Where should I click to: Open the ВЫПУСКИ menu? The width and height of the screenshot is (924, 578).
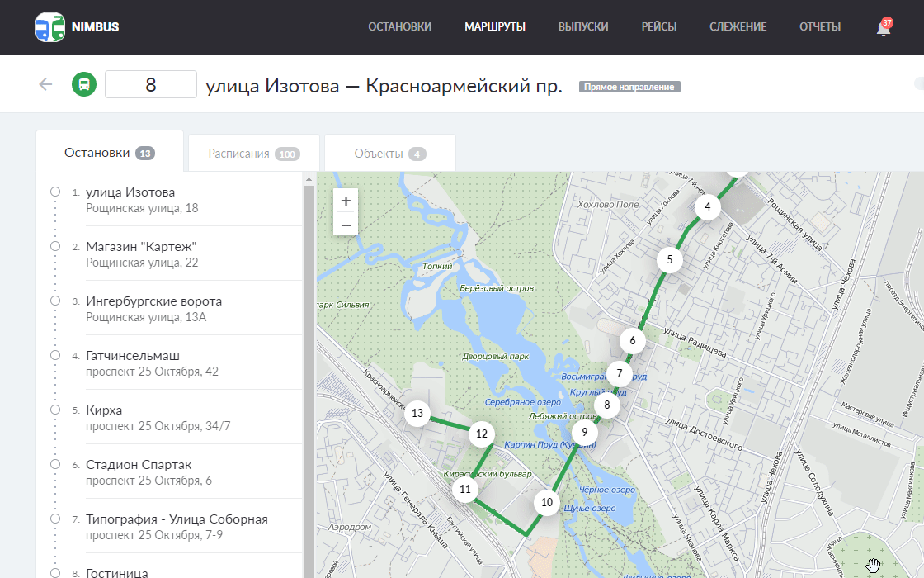[x=583, y=27]
